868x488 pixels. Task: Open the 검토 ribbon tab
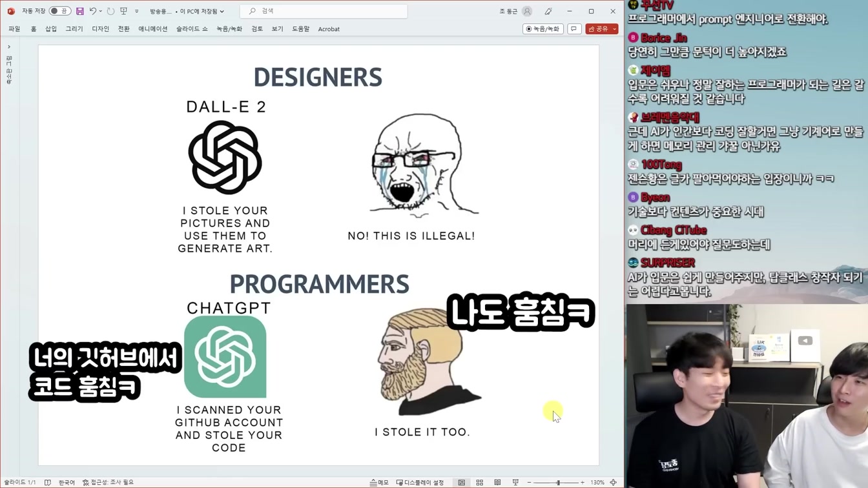click(x=257, y=29)
